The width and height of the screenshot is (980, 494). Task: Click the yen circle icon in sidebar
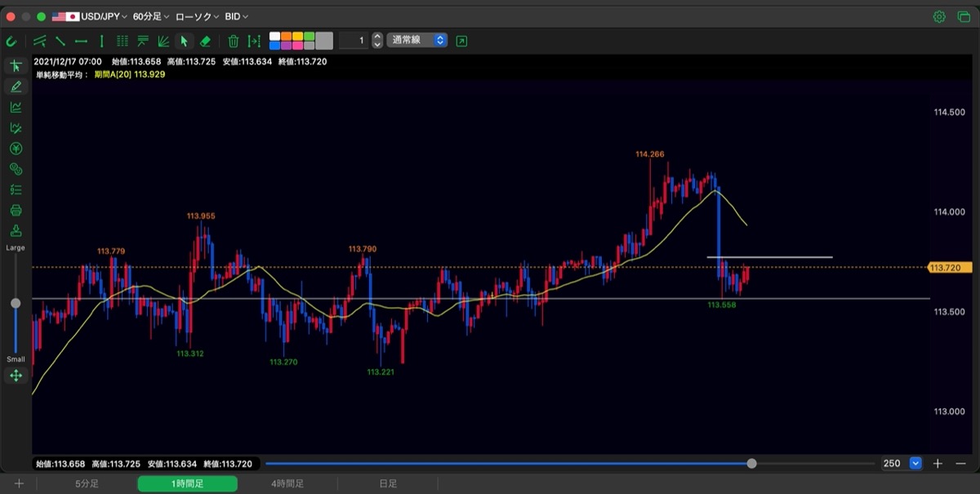[x=16, y=149]
